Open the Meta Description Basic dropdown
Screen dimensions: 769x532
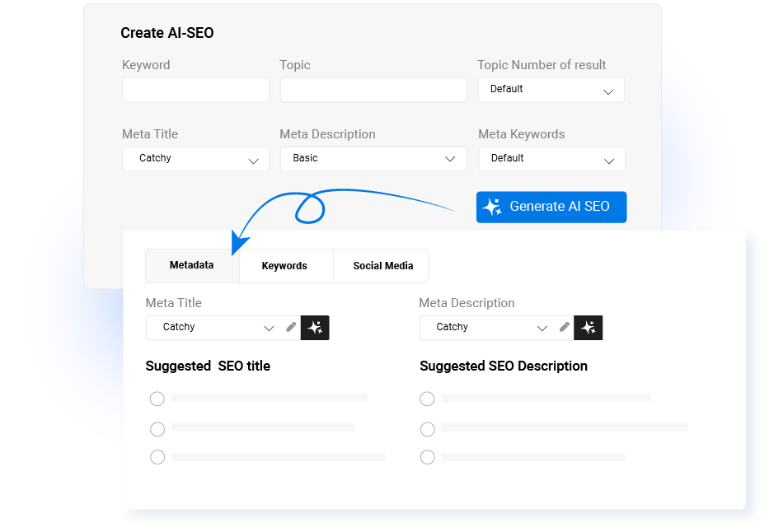373,159
